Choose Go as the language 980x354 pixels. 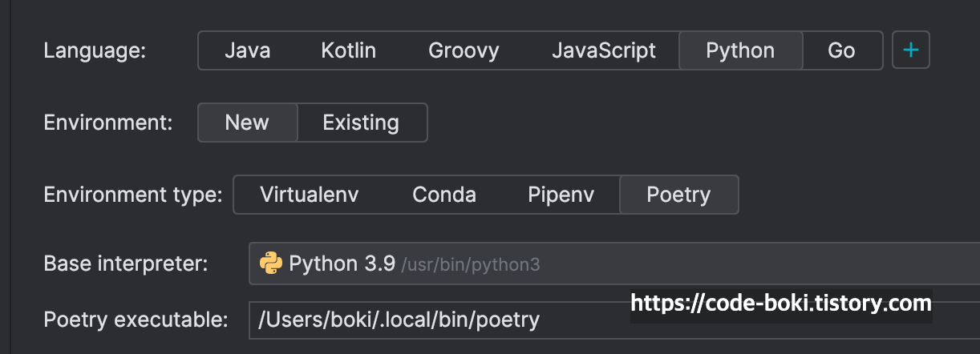point(841,50)
